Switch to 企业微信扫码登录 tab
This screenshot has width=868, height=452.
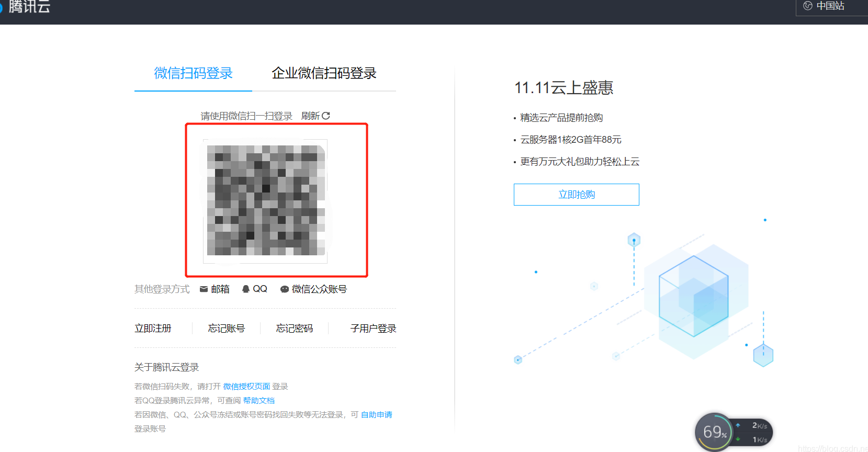tap(324, 73)
